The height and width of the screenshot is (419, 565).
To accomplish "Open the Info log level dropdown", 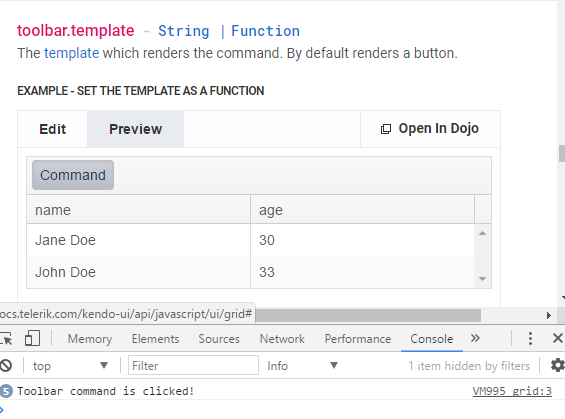I will tap(302, 366).
